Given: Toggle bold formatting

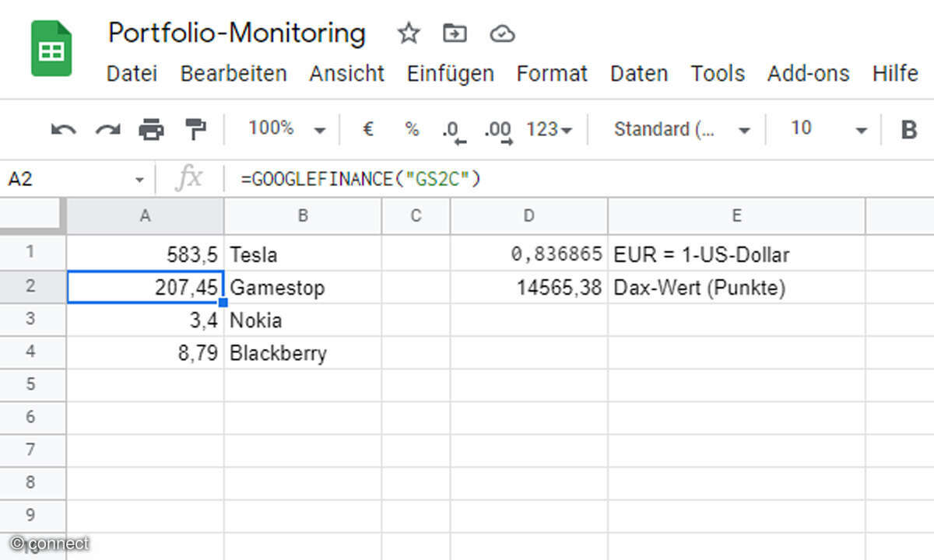Looking at the screenshot, I should 909,129.
